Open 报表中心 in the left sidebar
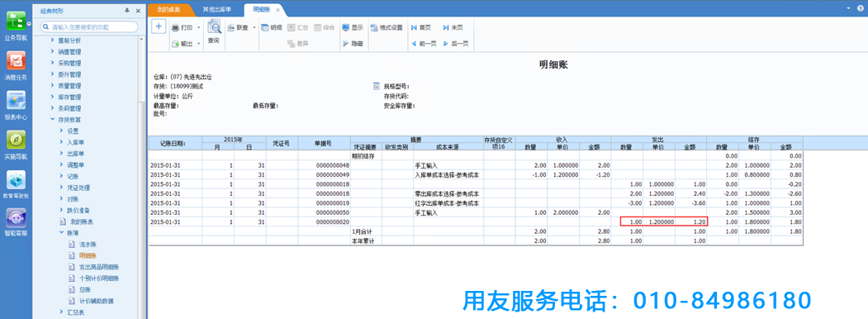The image size is (868, 319). click(16, 106)
